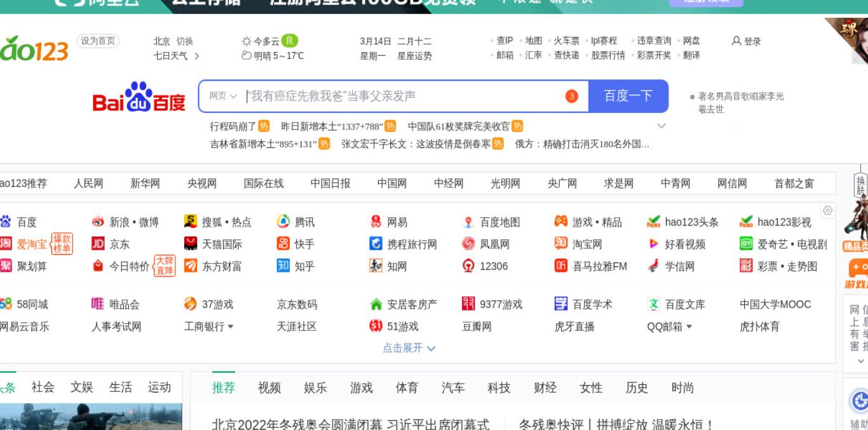Click the Sohu hot topics icon
The image size is (868, 430).
pos(191,222)
